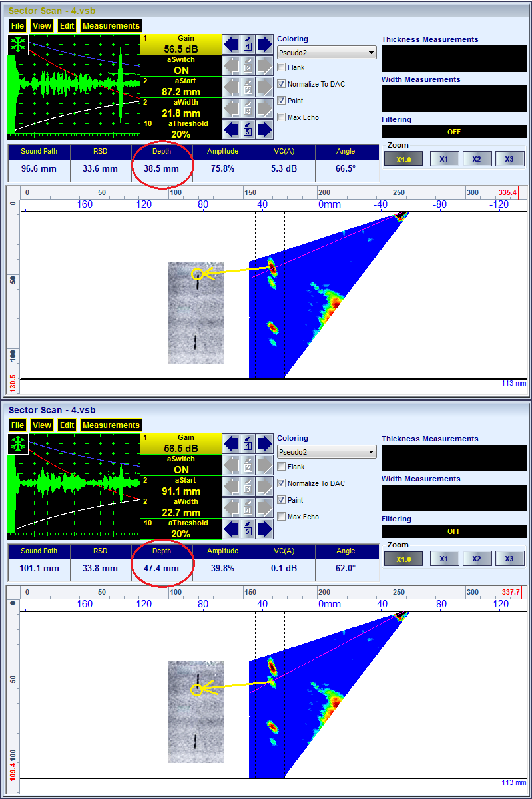Click the Gain row right arrow in upper window

[265, 45]
